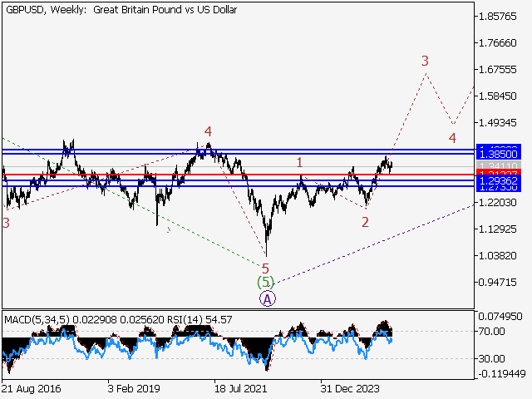
Task: Click the gray 1.34110 current price tag
Action: (499, 166)
